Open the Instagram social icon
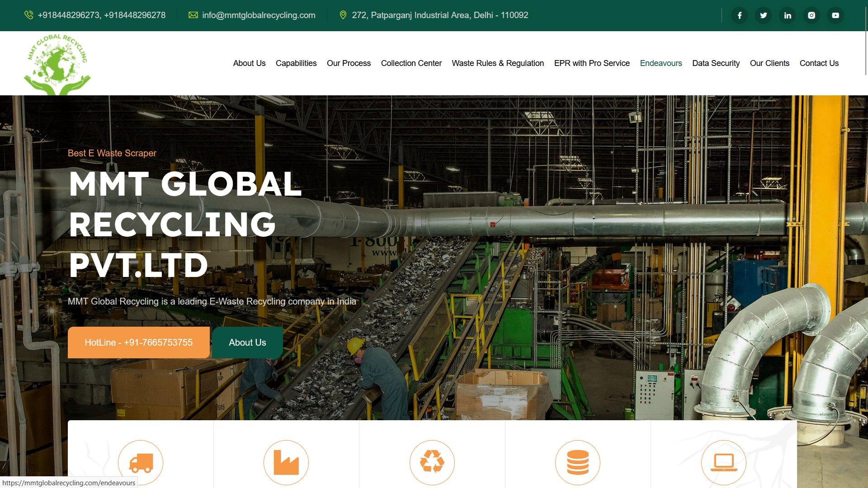Image resolution: width=868 pixels, height=488 pixels. [x=811, y=15]
